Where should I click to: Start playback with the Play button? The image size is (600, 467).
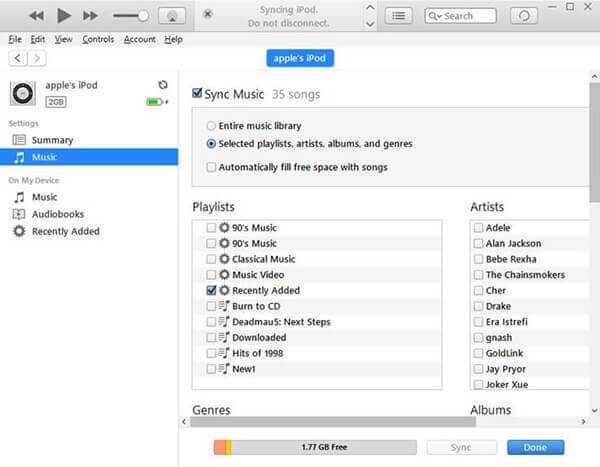coord(64,16)
